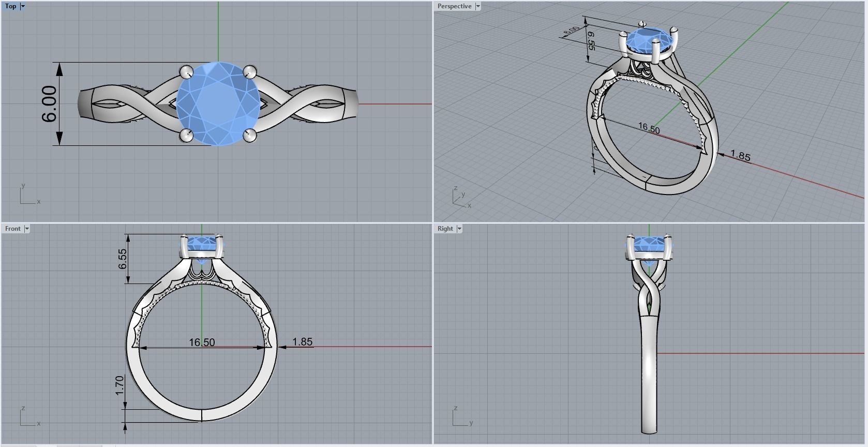Select the straight ring shank in Right view
Screen dimensions: 868x447
649,375
